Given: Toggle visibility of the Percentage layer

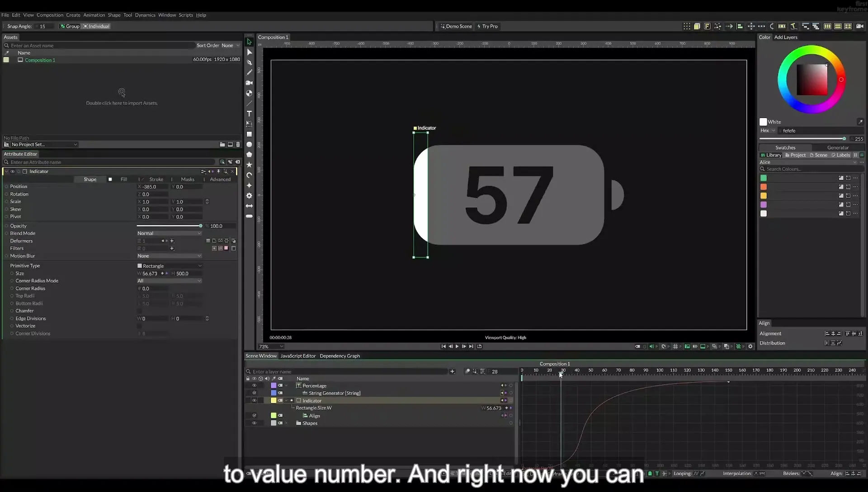Looking at the screenshot, I should [x=254, y=386].
